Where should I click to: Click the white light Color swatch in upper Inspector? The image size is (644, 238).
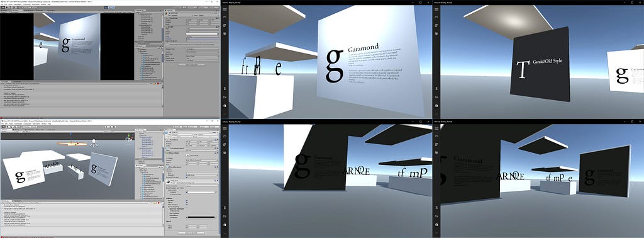202,34
